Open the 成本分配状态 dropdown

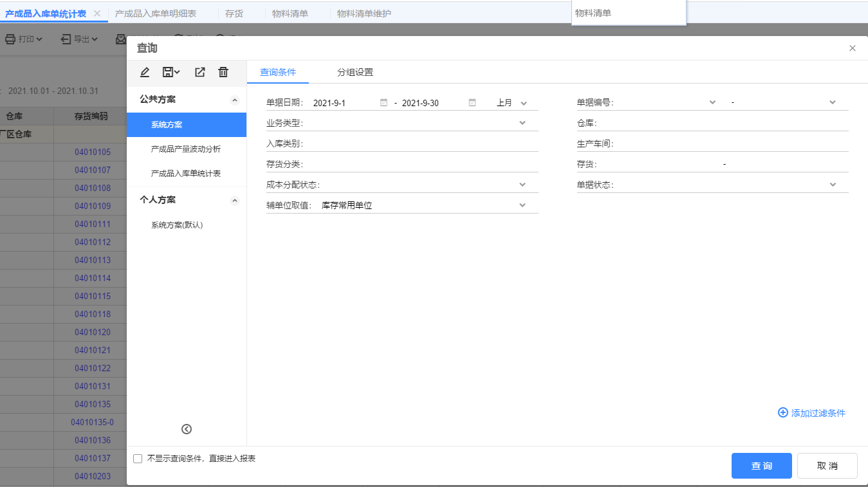pyautogui.click(x=522, y=185)
